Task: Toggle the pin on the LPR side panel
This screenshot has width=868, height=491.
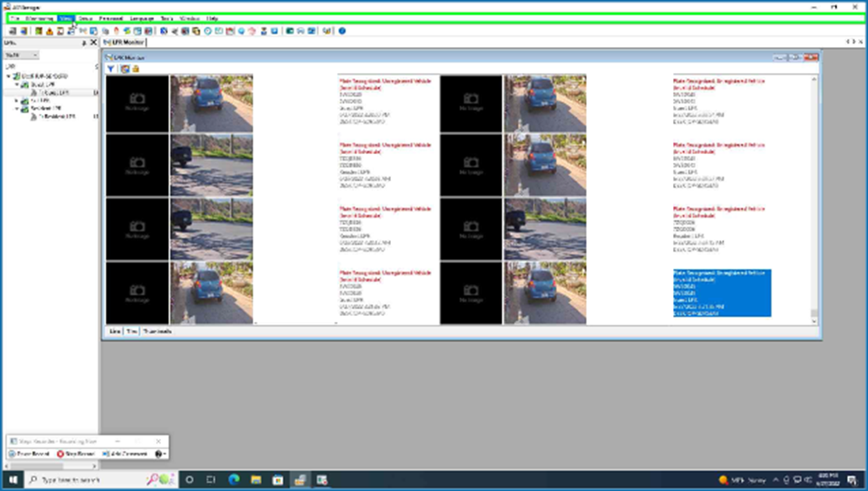Action: coord(84,42)
